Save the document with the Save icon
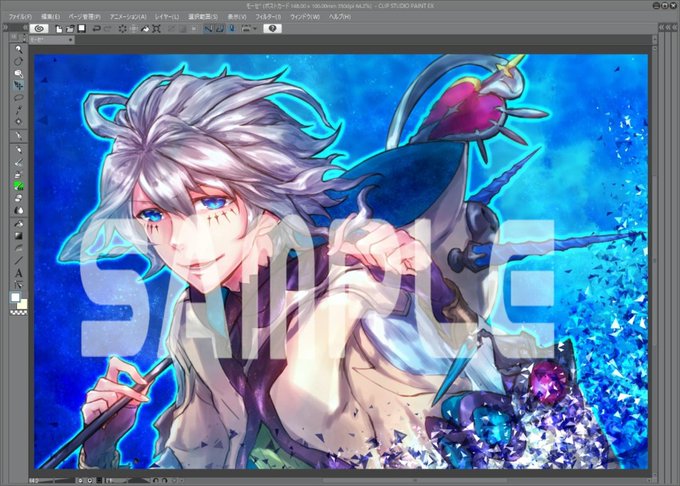The width and height of the screenshot is (680, 486). pos(81,29)
